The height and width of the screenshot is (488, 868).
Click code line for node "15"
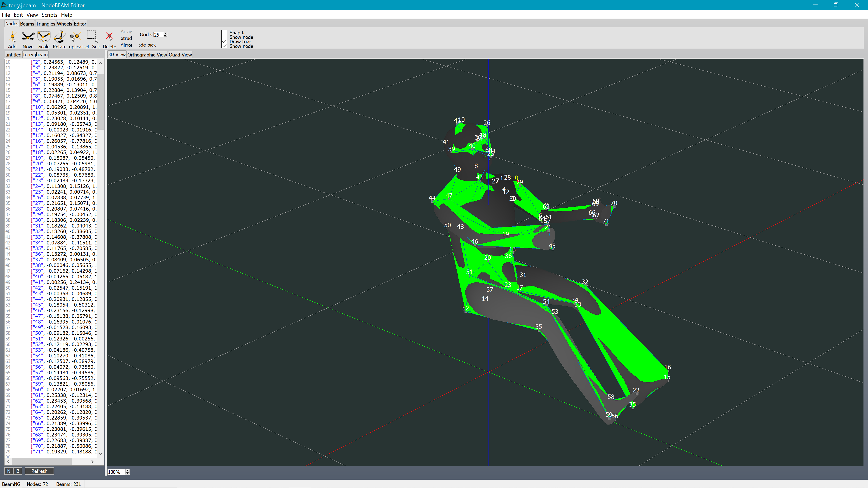63,135
